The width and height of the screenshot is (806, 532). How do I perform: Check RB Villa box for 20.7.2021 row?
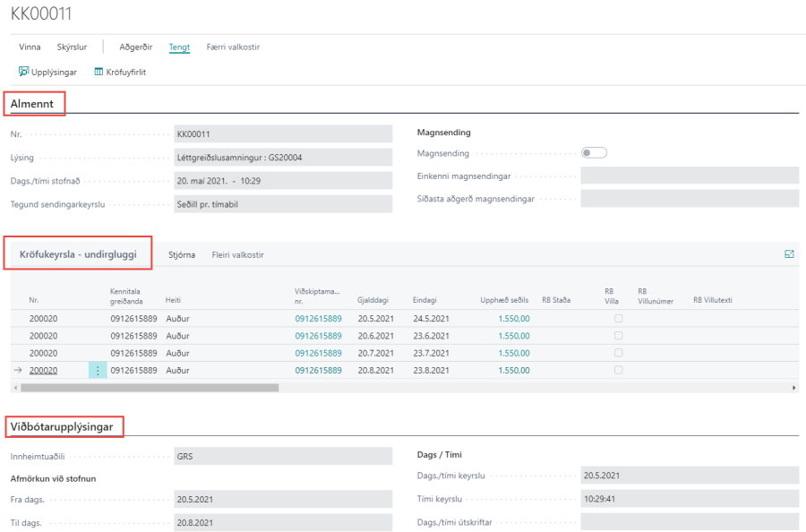click(618, 353)
